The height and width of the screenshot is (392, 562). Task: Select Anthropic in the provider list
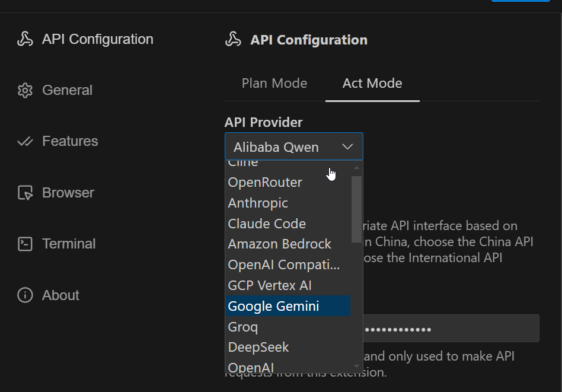pos(258,203)
